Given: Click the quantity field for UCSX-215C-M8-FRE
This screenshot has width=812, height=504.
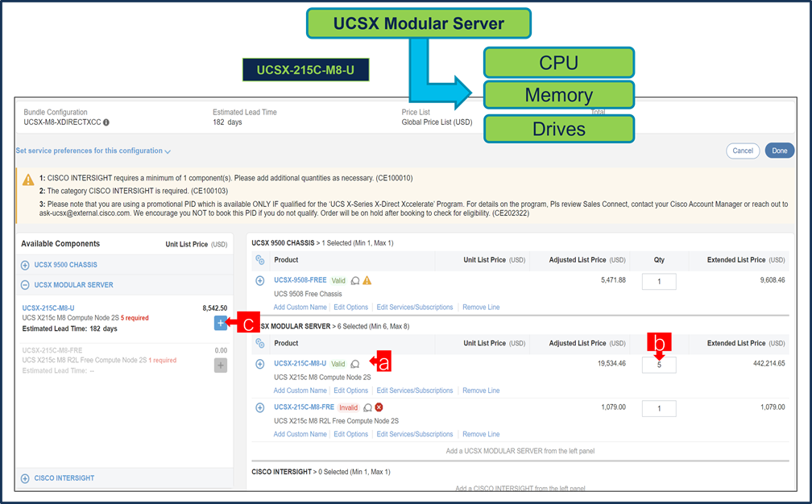Looking at the screenshot, I should tap(659, 408).
